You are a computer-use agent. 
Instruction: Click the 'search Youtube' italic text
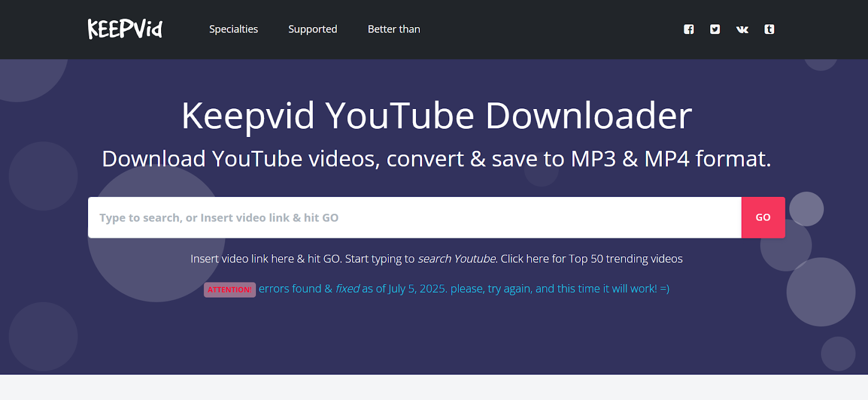457,259
